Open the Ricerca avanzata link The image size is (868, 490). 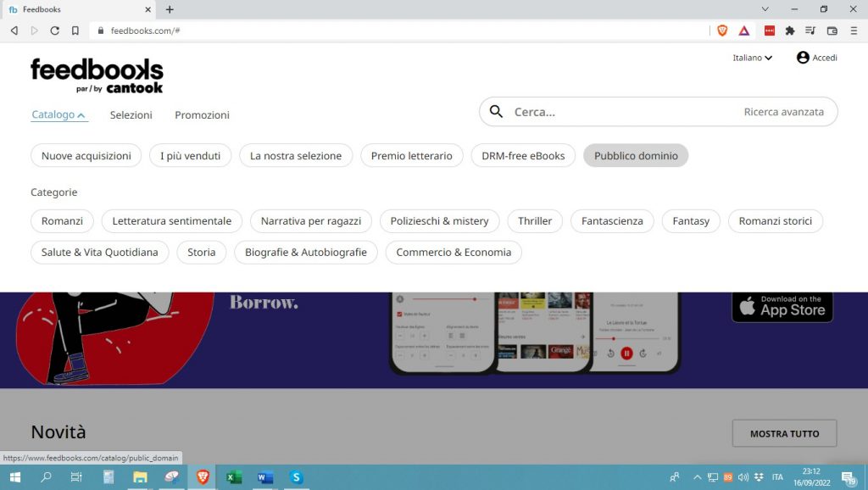coord(786,111)
